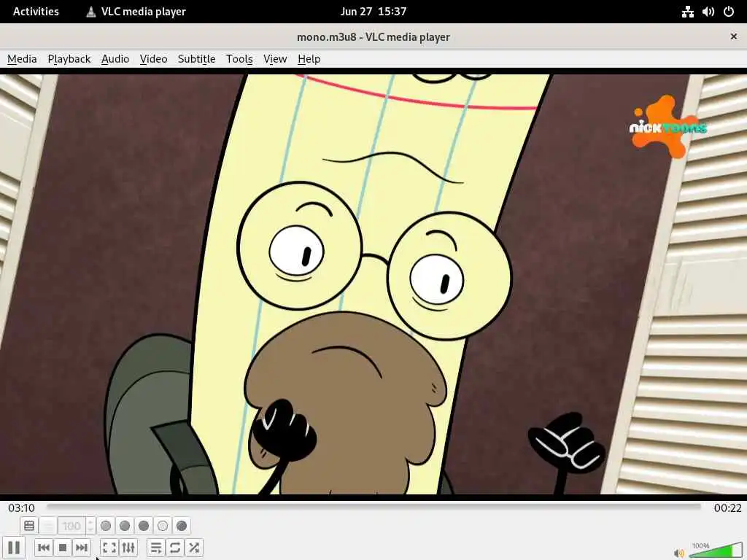Seek within the video on progress bar
The height and width of the screenshot is (560, 747).
(x=374, y=507)
